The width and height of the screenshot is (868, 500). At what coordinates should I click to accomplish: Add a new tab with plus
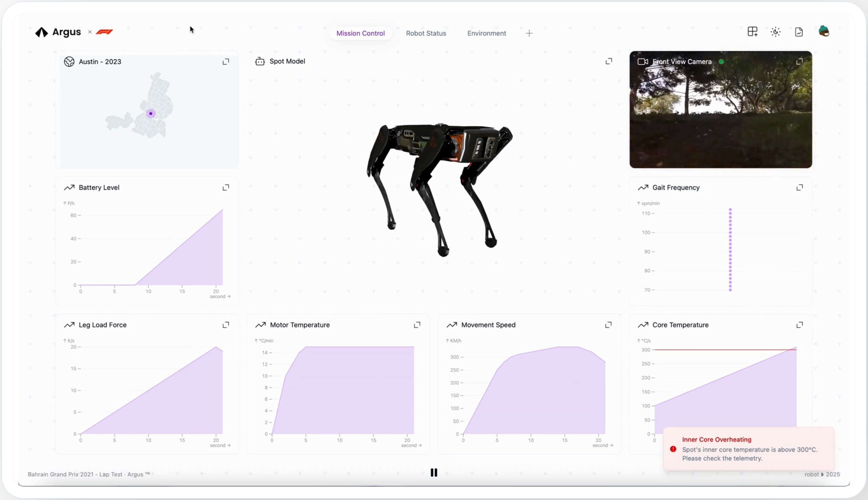(529, 33)
